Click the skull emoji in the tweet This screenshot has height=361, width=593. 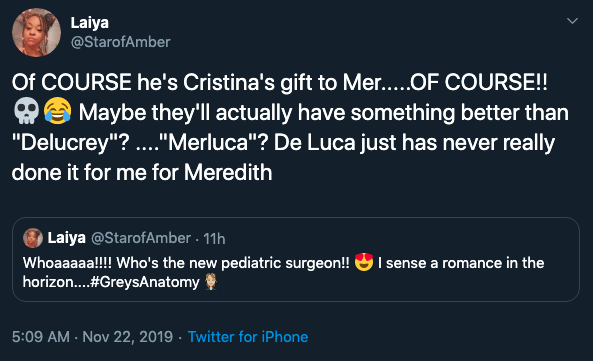click(26, 111)
